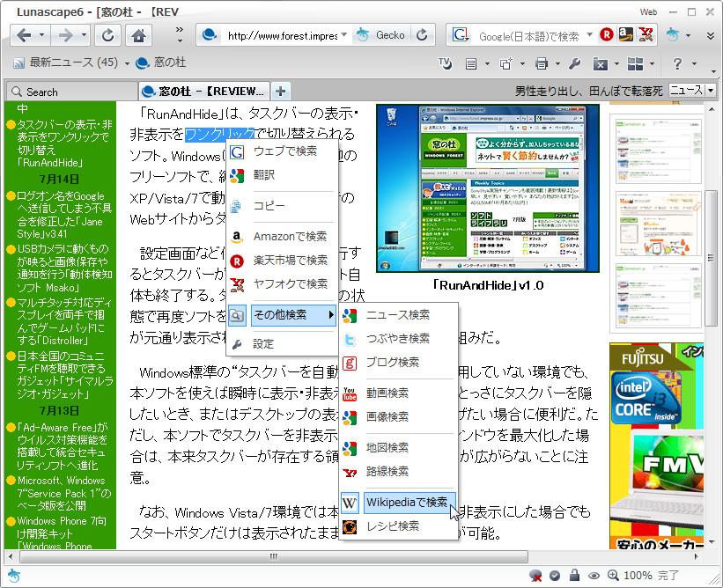Click the eye icon in the status bar

pos(594,573)
